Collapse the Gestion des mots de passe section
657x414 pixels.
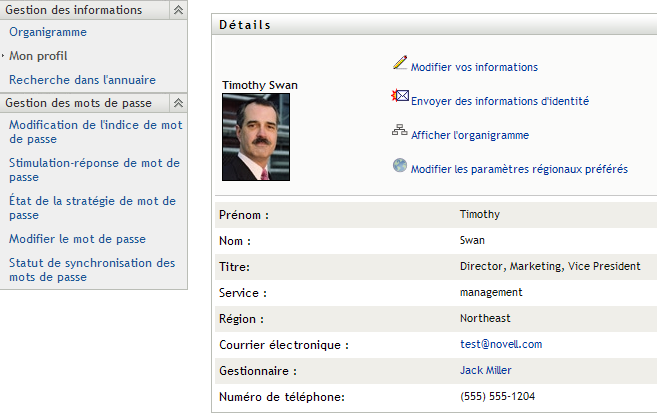point(178,103)
